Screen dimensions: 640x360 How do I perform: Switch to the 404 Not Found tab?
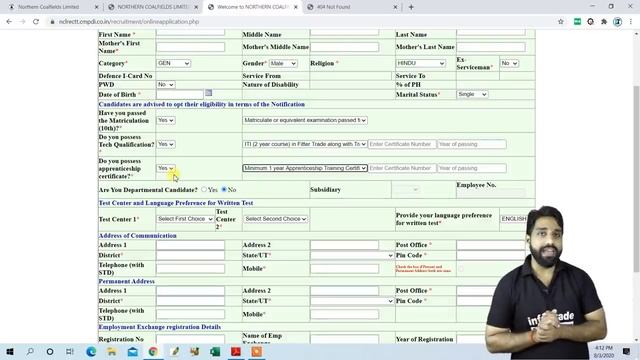352,7
